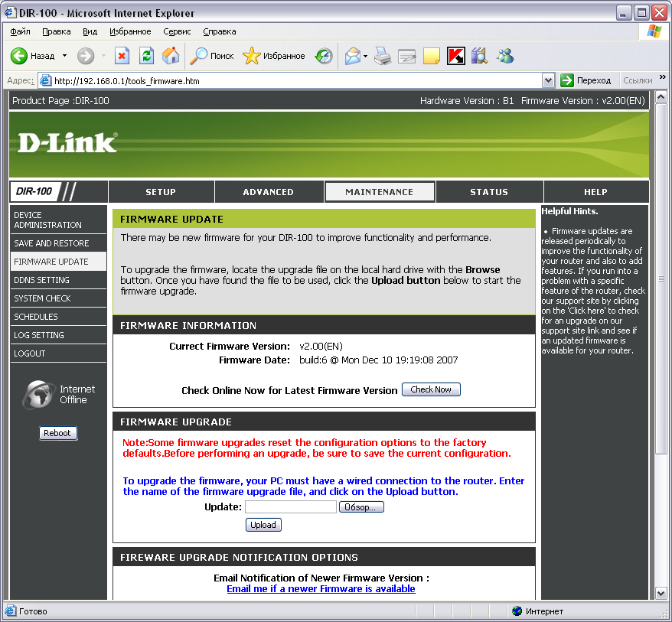Switch to the ADVANCED tab
The width and height of the screenshot is (672, 622).
click(x=269, y=192)
